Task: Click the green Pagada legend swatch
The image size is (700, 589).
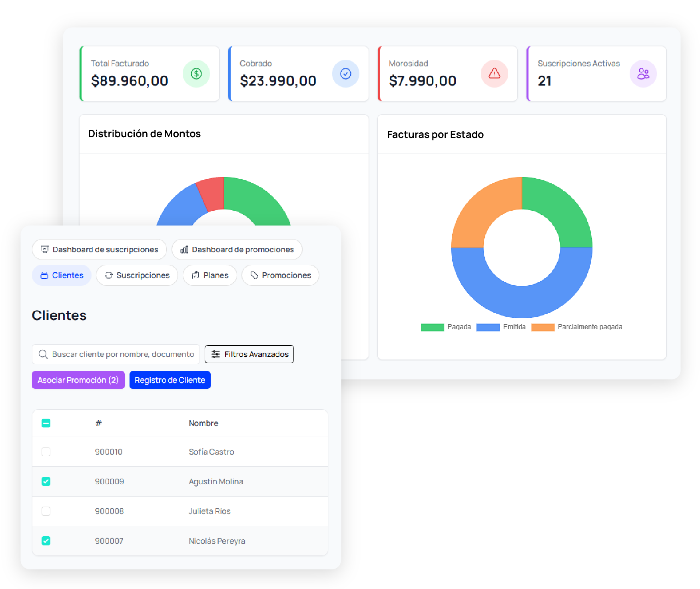Action: pyautogui.click(x=433, y=327)
